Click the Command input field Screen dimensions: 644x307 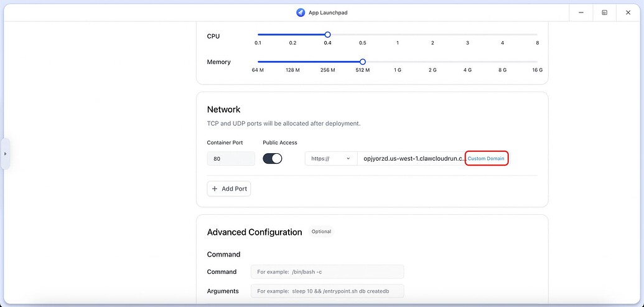327,272
